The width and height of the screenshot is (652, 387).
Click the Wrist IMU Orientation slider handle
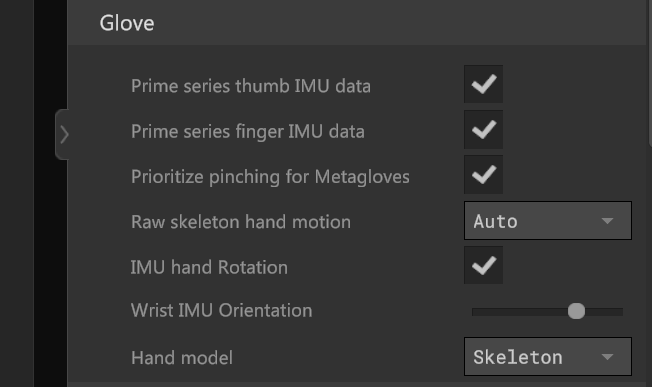coord(576,311)
